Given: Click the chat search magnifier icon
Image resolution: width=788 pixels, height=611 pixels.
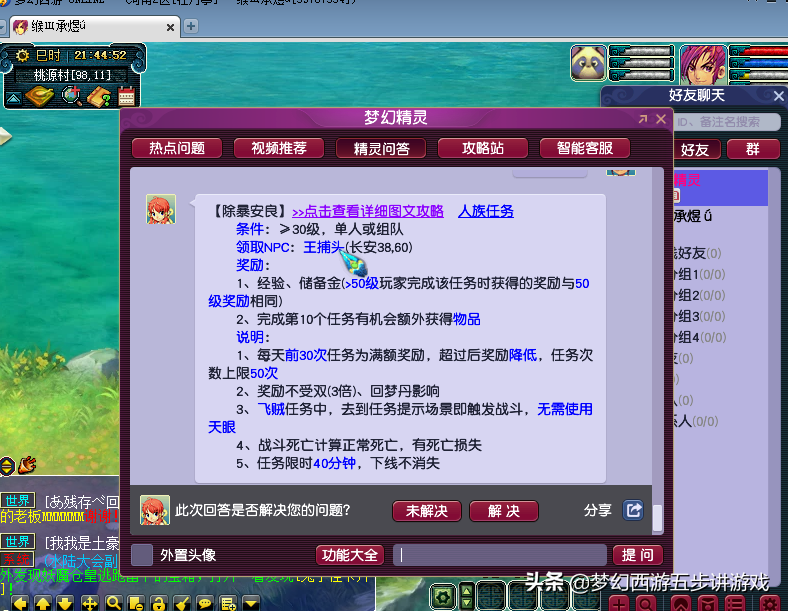Looking at the screenshot, I should pyautogui.click(x=113, y=603).
